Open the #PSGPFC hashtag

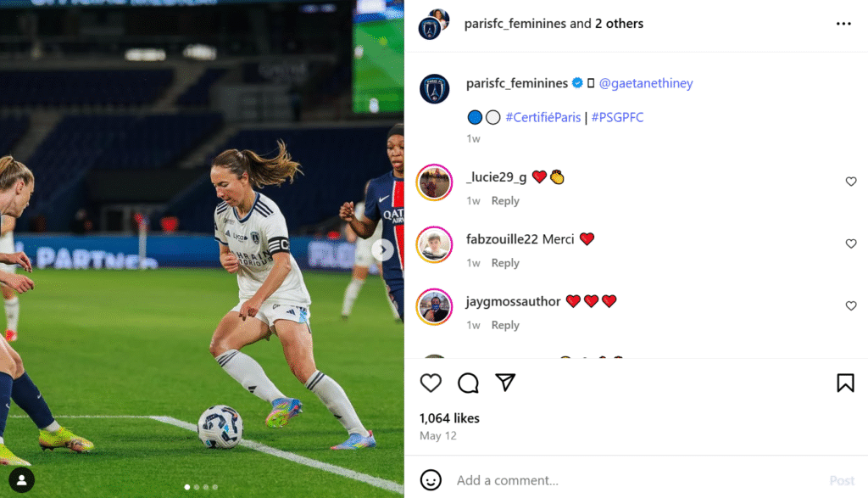pos(617,117)
